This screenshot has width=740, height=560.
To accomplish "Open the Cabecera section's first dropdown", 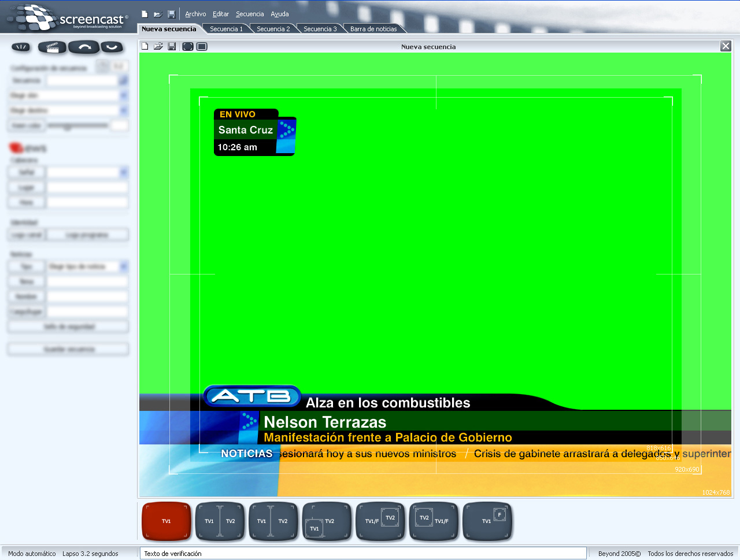I will [123, 172].
